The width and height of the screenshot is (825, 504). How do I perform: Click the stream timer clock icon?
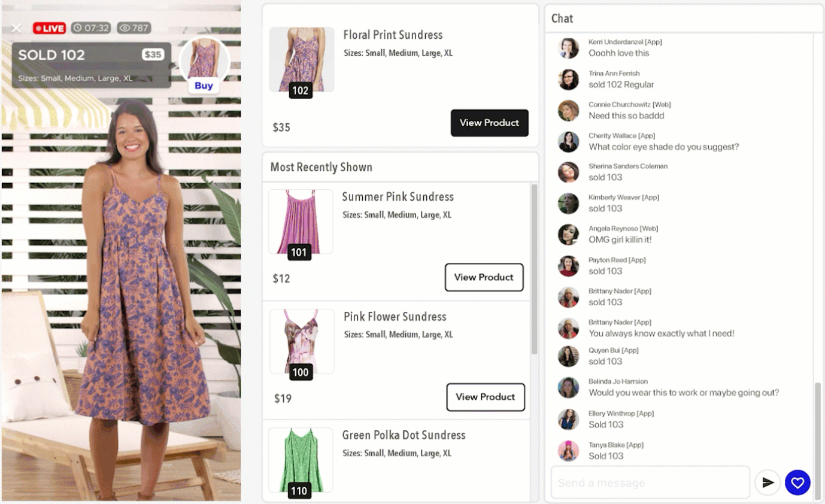78,28
